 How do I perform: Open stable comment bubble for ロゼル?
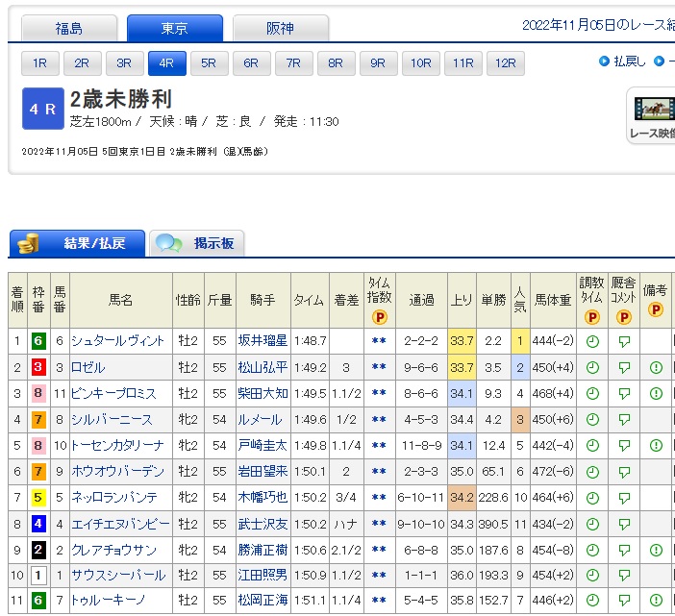pos(623,367)
